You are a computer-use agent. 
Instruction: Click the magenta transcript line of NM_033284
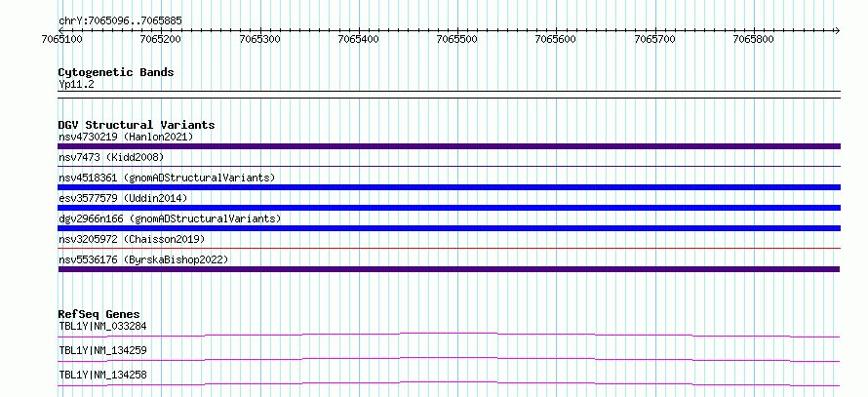pyautogui.click(x=449, y=335)
